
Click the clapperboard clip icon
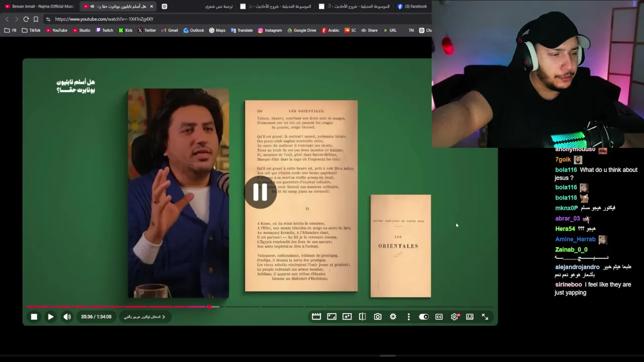pos(316,317)
